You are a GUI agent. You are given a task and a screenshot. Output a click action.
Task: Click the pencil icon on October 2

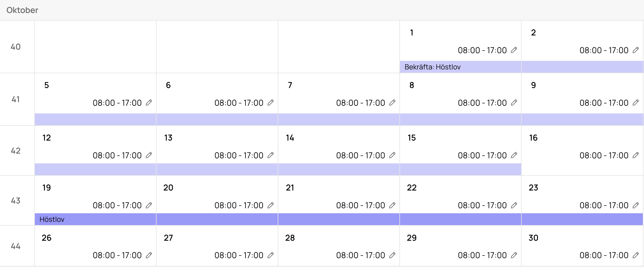(x=635, y=50)
